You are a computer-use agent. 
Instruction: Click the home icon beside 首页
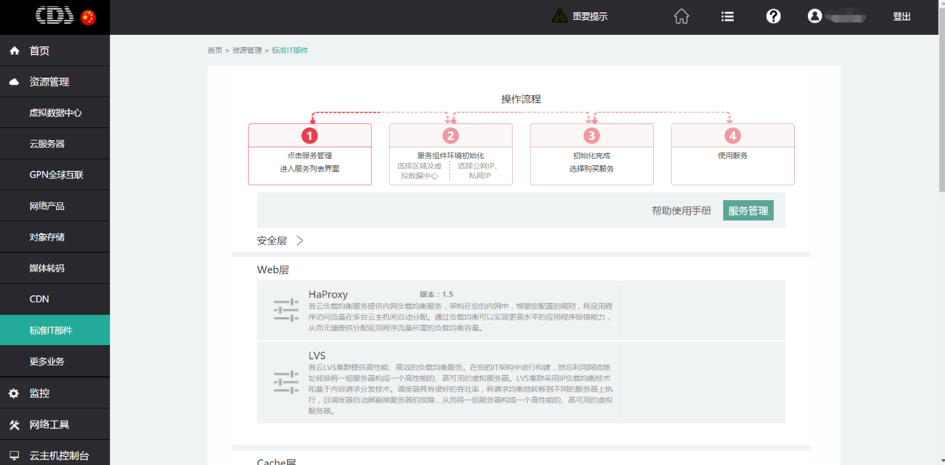(14, 51)
